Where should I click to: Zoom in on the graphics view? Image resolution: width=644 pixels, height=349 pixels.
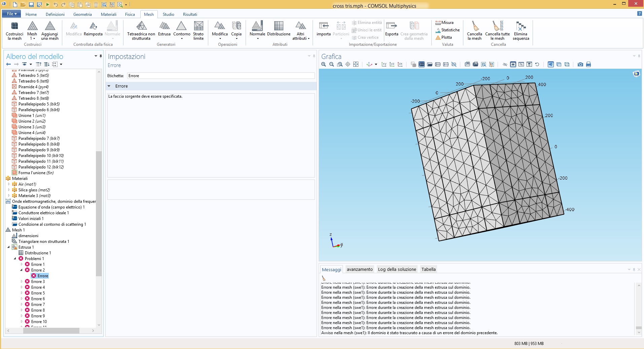tap(324, 64)
